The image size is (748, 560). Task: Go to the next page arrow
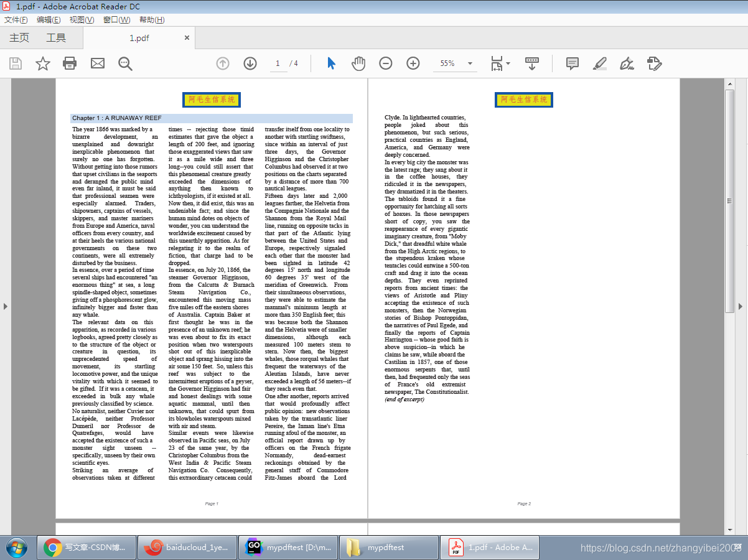click(x=250, y=63)
